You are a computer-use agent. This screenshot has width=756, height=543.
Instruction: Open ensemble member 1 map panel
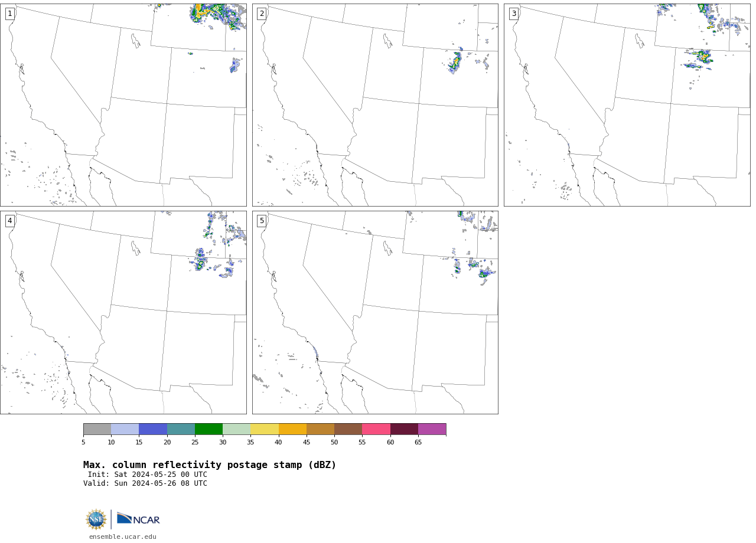[123, 105]
